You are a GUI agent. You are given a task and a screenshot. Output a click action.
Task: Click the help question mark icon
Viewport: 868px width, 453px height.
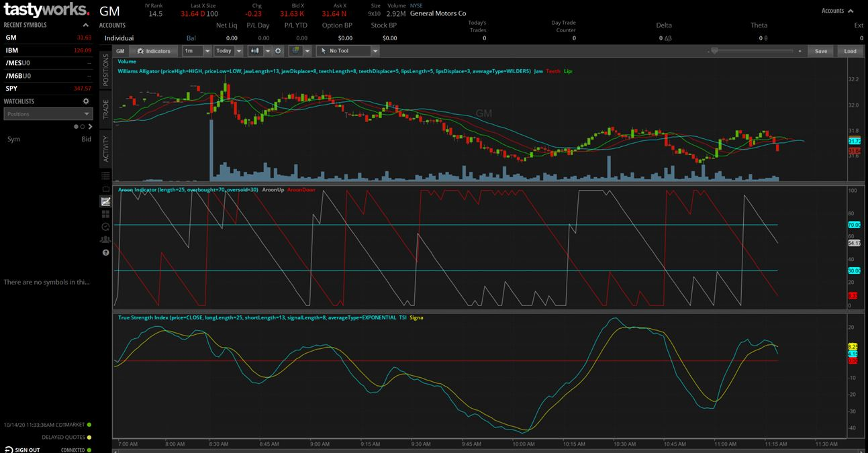105,252
